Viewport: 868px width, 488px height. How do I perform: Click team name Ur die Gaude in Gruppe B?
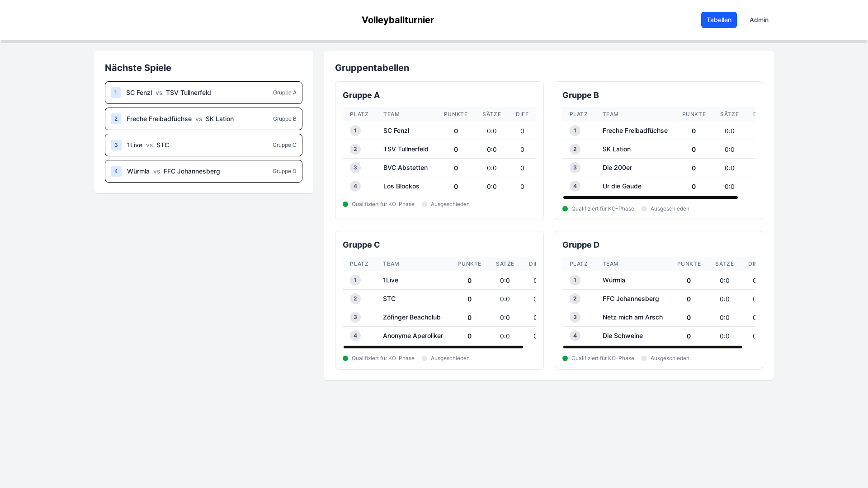[x=622, y=186]
